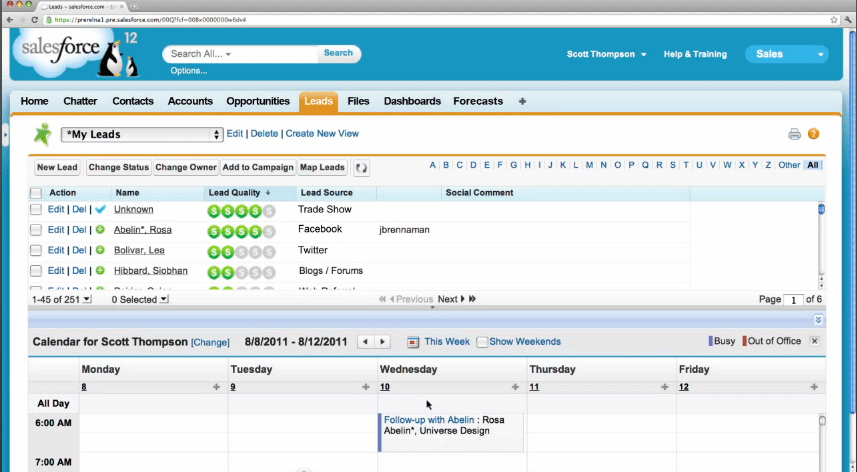
Task: Open the Chatter tab
Action: (80, 101)
